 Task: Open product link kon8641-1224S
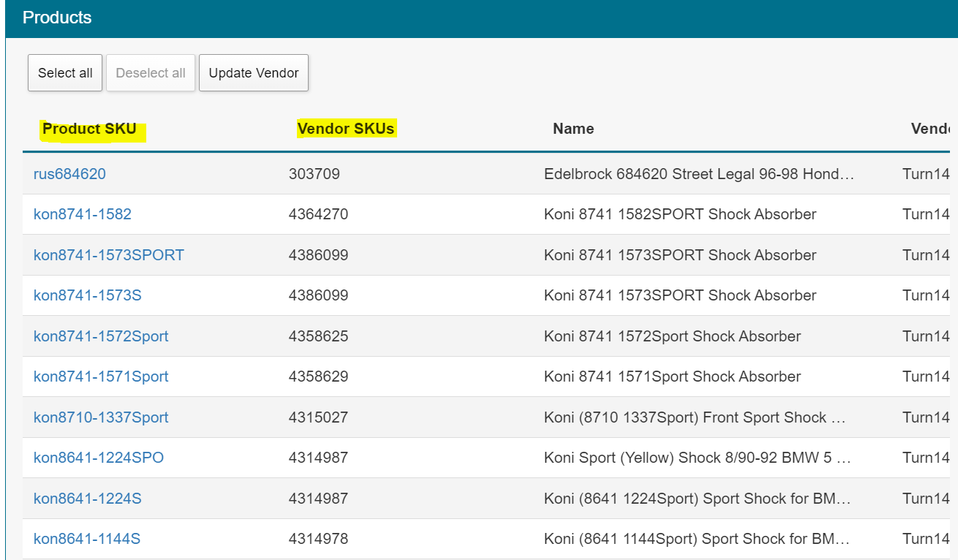88,499
